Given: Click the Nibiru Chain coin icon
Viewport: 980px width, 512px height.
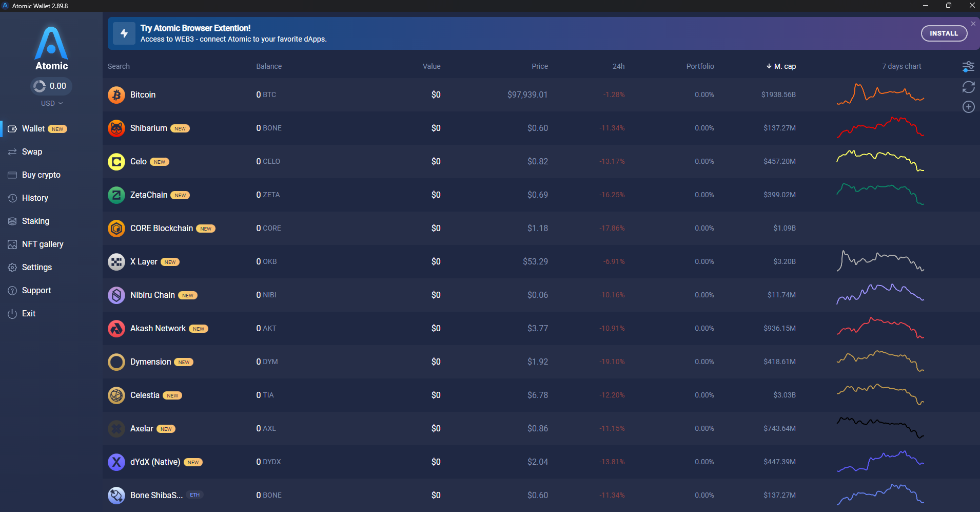Looking at the screenshot, I should point(116,295).
